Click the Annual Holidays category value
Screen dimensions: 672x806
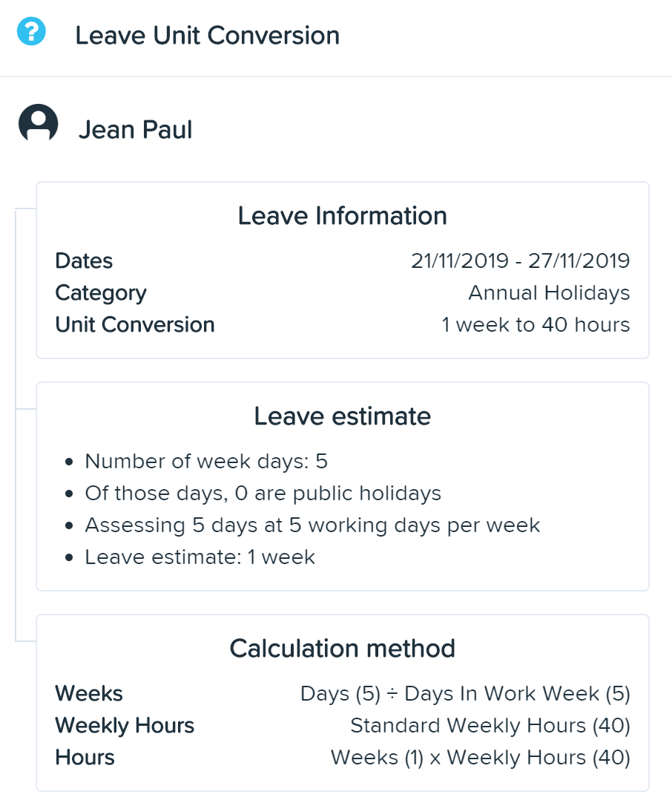[549, 293]
